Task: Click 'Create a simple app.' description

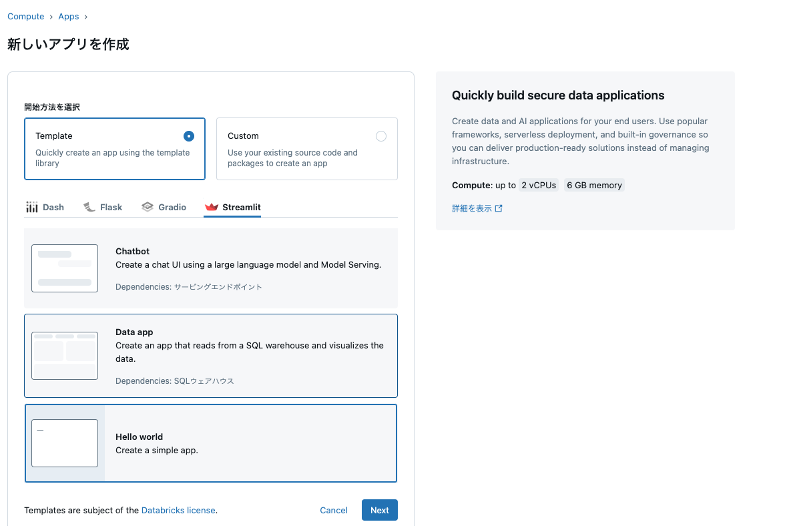Action: coord(157,451)
